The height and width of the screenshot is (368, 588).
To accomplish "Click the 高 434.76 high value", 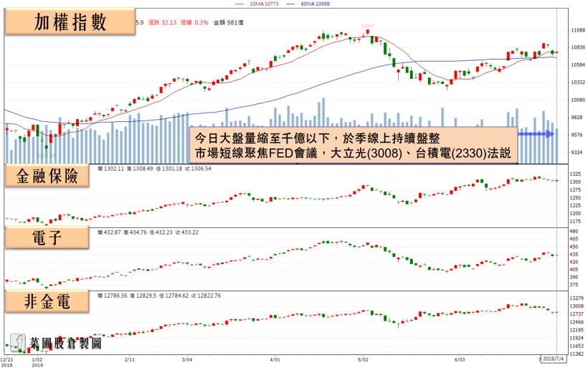I will point(136,232).
